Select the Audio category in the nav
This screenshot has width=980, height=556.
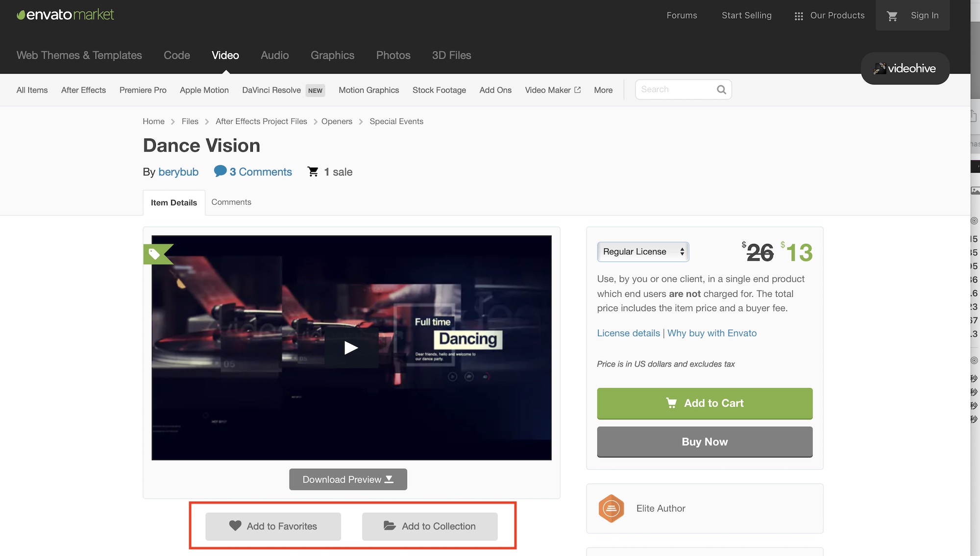[274, 55]
